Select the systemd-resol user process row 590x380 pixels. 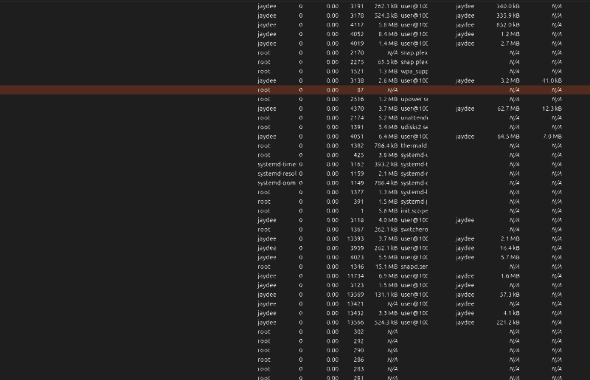295,173
